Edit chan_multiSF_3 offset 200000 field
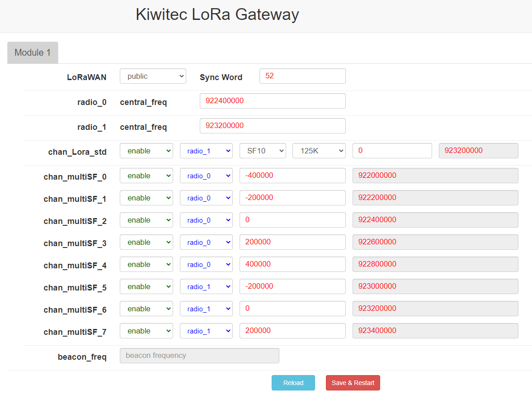The width and height of the screenshot is (532, 395). click(292, 242)
